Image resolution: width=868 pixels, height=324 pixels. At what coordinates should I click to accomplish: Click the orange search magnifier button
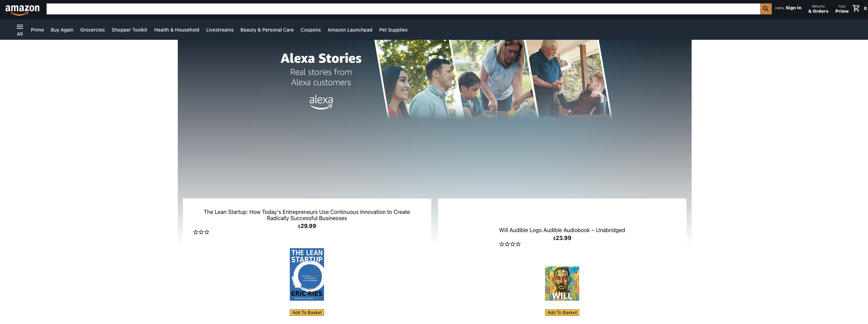click(766, 9)
